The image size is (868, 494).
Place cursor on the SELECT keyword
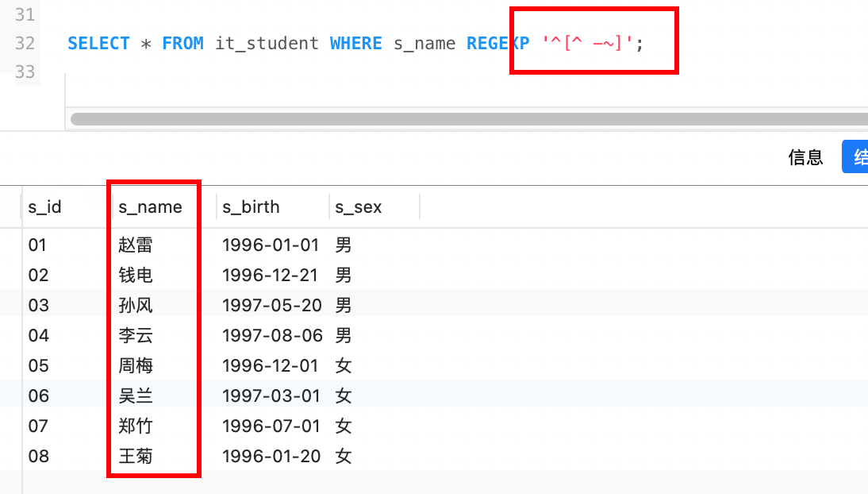tap(98, 43)
